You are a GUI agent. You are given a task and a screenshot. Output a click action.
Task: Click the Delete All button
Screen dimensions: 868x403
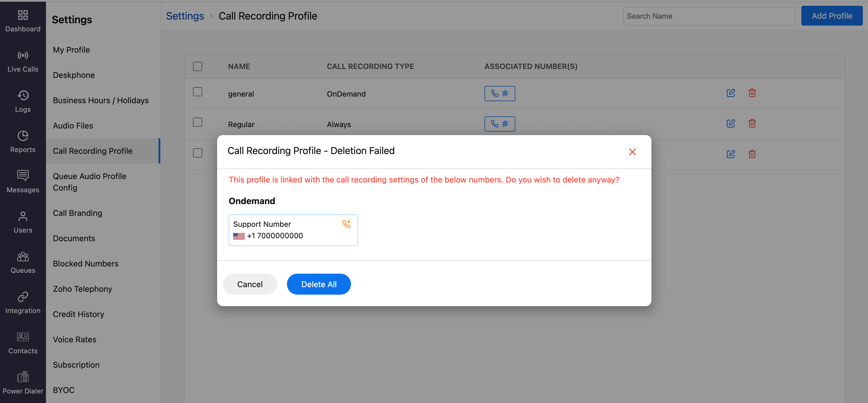click(x=319, y=284)
